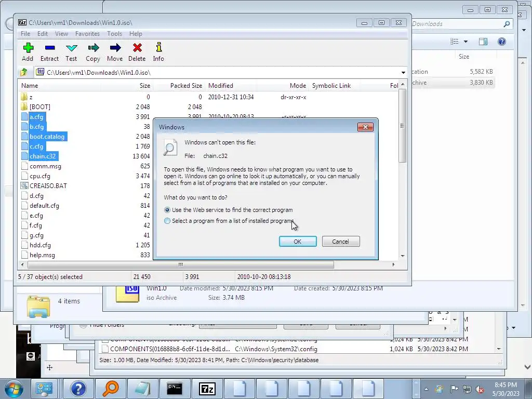The image size is (532, 399).
Task: Click the 7-Zip vertical scrollbar thumb
Action: [x=403, y=126]
